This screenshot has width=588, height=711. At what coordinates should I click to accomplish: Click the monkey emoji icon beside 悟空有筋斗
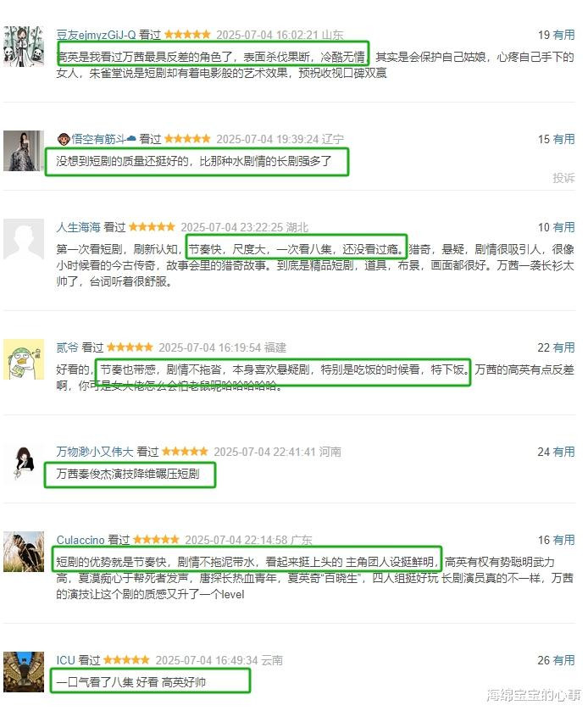pos(63,139)
